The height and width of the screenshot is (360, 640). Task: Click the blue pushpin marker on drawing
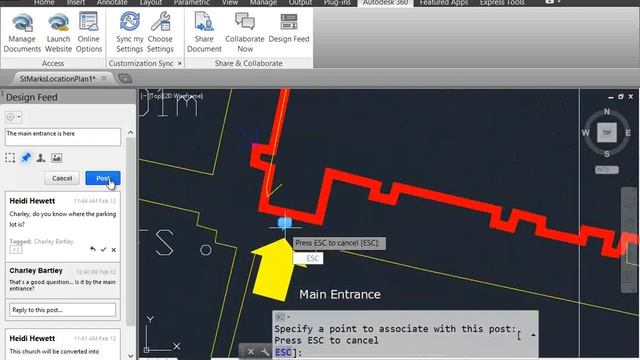pyautogui.click(x=284, y=223)
